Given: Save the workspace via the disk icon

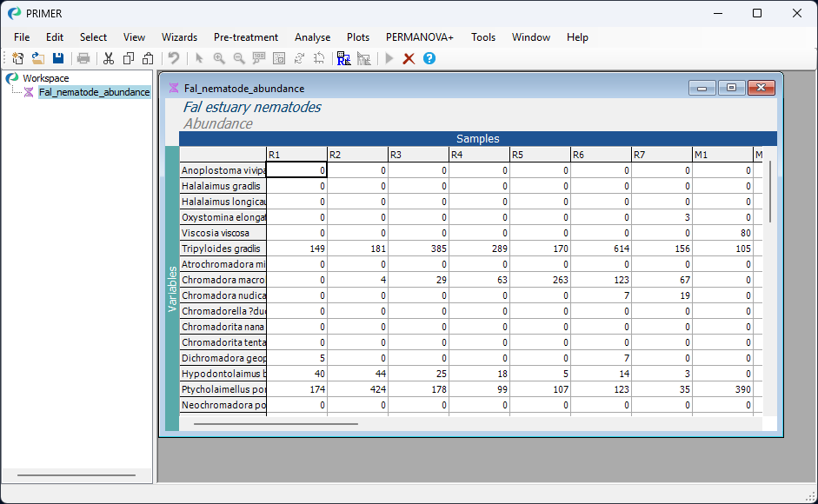Looking at the screenshot, I should [57, 58].
